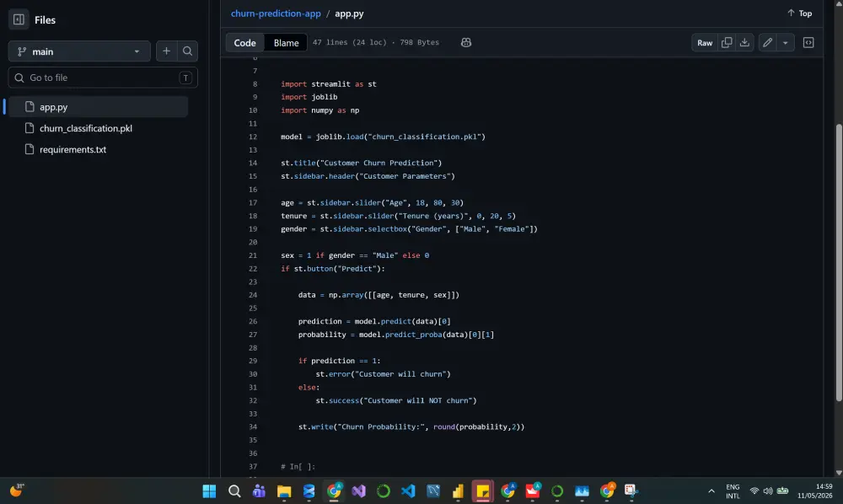Open Power BI from taskbar

click(458, 491)
